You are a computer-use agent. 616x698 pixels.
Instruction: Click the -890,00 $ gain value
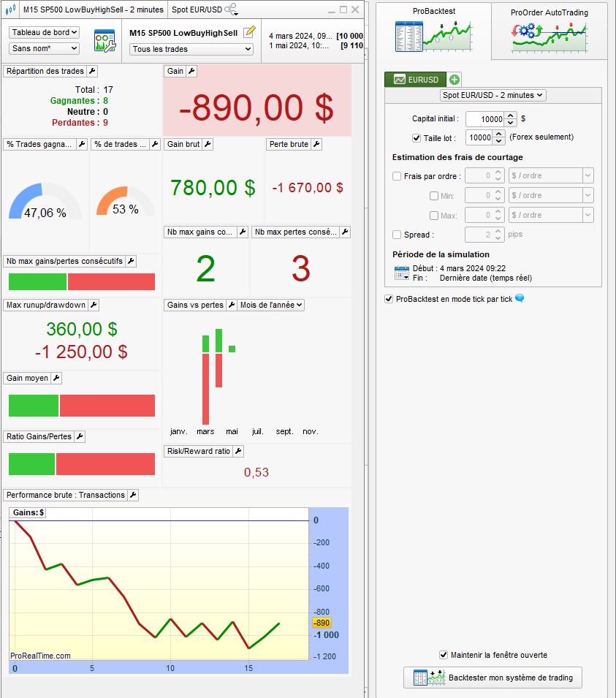[256, 107]
